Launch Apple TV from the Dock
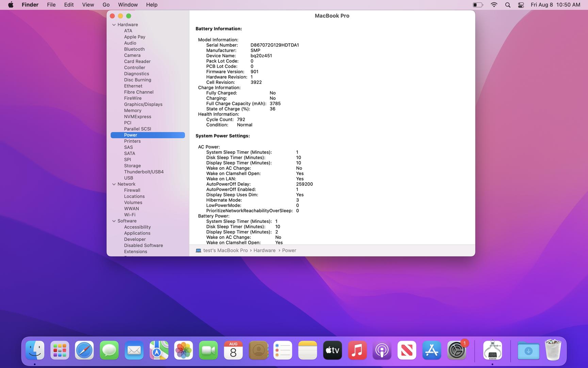 [332, 350]
